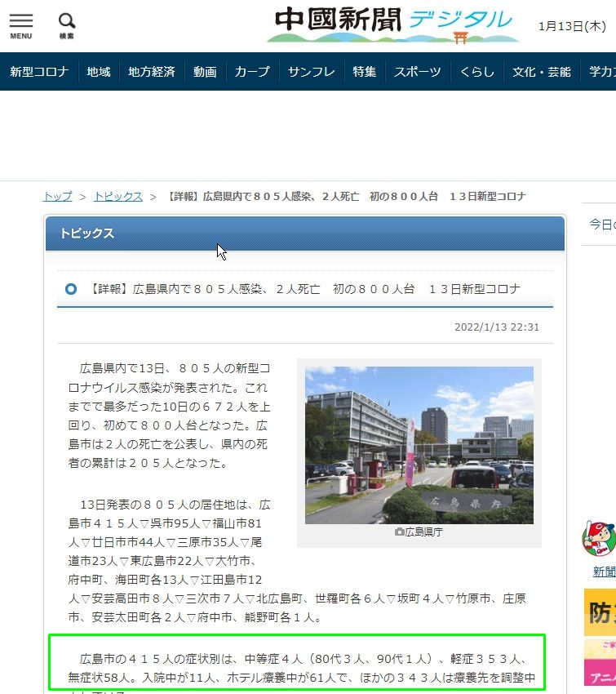Click the camera icon in photo caption
The width and height of the screenshot is (616, 694).
coord(399,532)
